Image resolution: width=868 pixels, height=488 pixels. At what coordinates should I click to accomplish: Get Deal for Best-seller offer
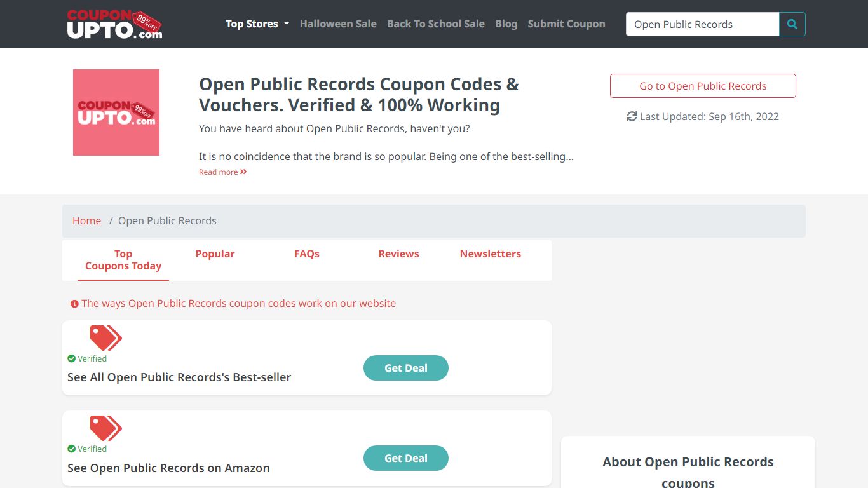[x=406, y=368]
